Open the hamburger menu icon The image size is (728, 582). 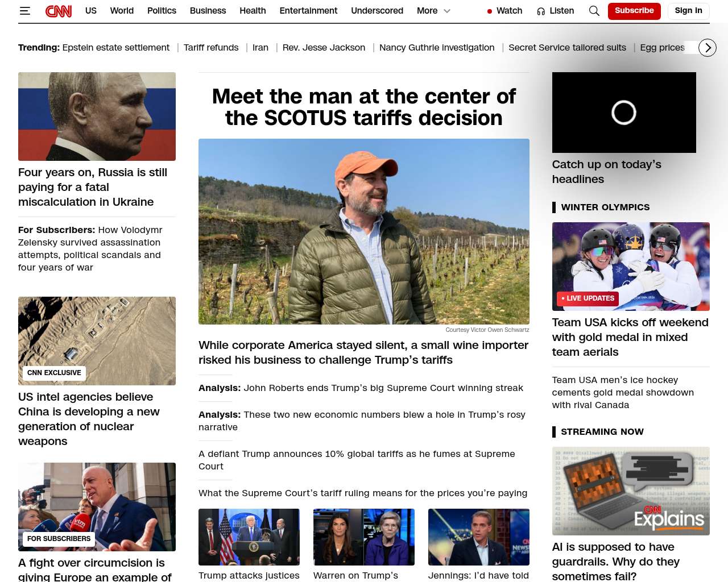coord(24,11)
